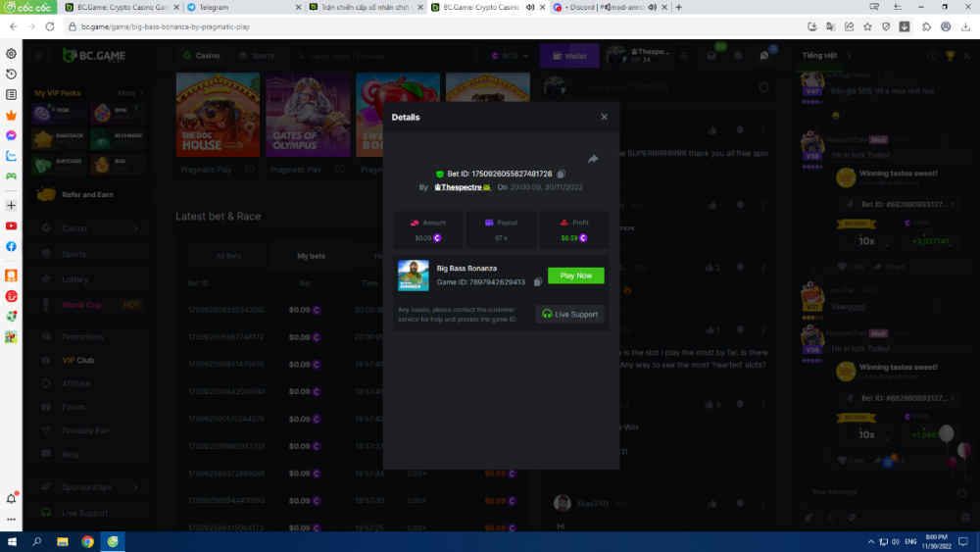Copy the Bet ID to clipboard
Screen dimensions: 980x552
click(561, 174)
